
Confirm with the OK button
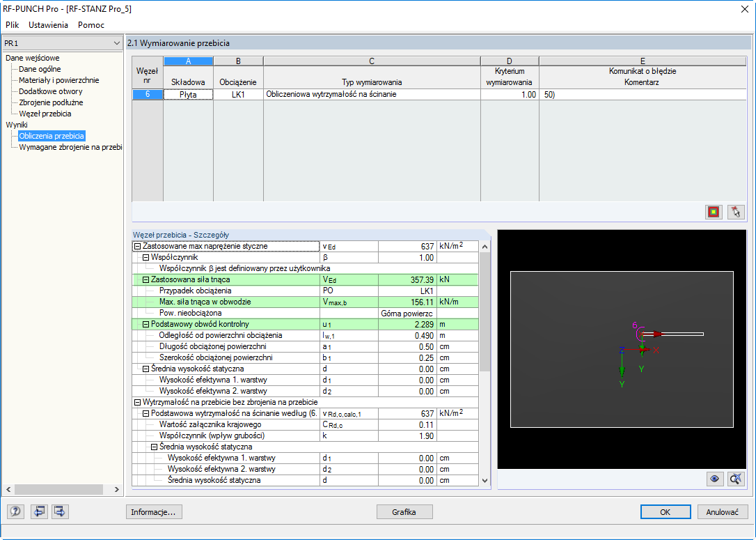666,512
